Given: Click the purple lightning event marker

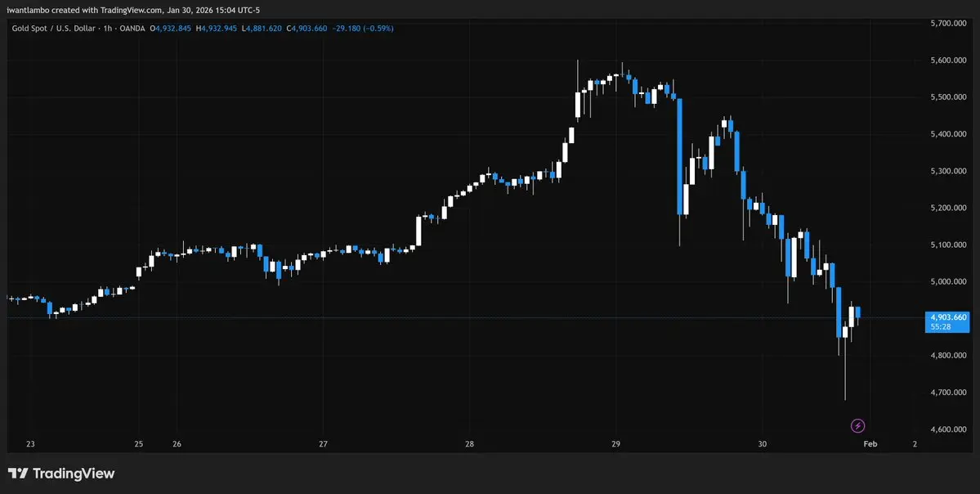Looking at the screenshot, I should click(x=858, y=426).
